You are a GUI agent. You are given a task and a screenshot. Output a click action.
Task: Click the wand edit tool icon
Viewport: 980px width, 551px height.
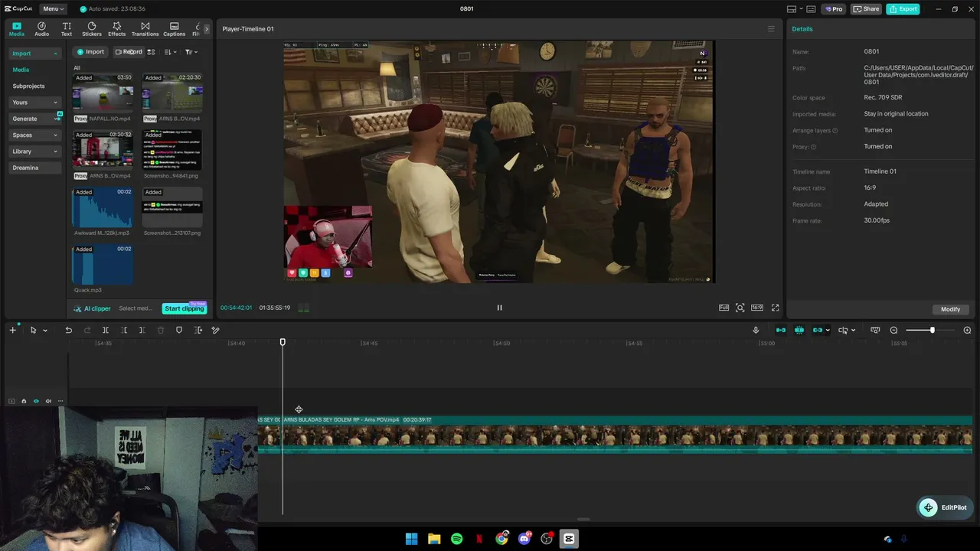(215, 330)
